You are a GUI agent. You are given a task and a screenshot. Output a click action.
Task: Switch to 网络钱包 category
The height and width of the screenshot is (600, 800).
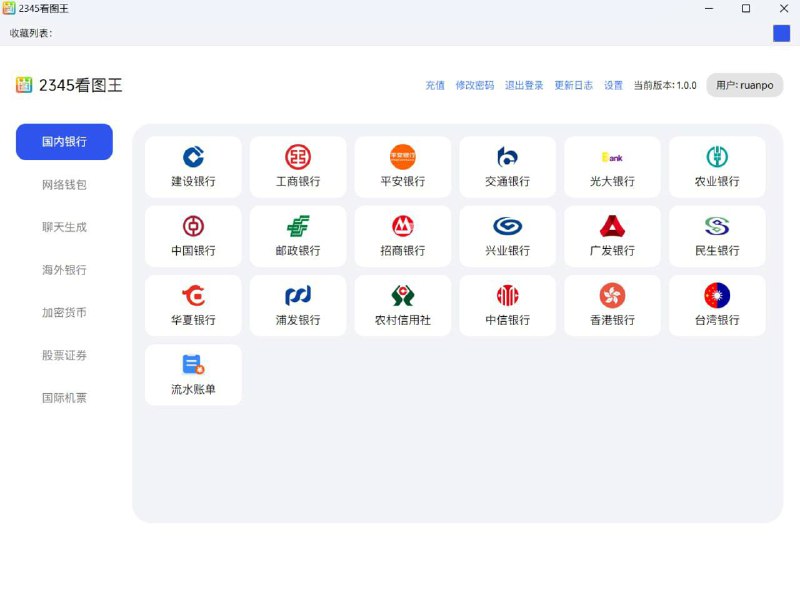[x=64, y=184]
